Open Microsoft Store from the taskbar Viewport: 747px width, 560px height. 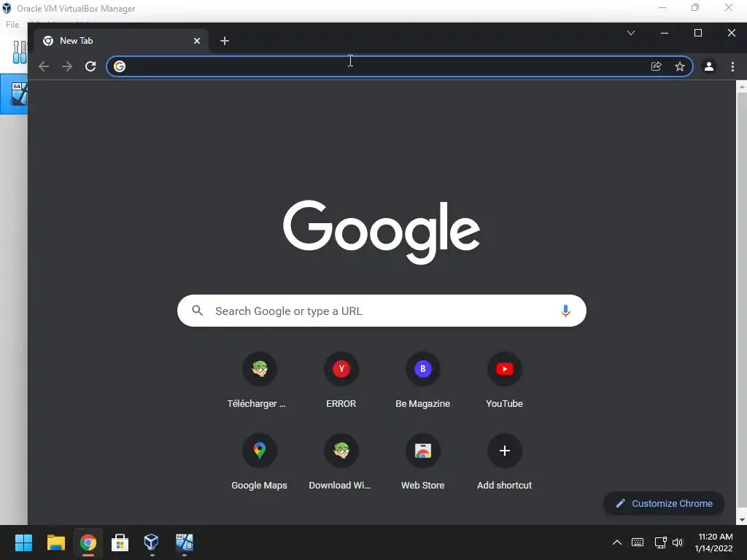[x=120, y=542]
